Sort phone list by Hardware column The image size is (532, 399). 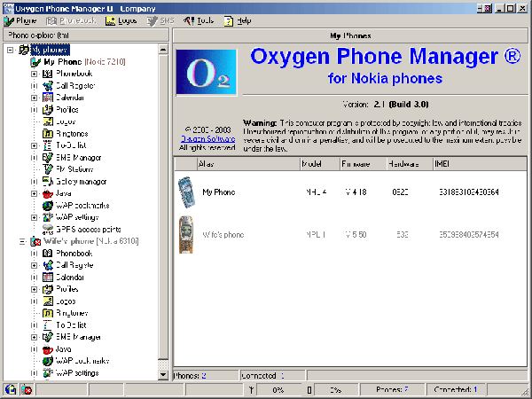[x=410, y=164]
